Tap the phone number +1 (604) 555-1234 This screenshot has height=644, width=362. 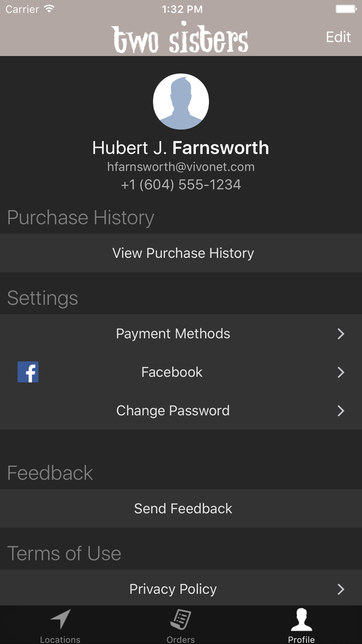tap(181, 185)
